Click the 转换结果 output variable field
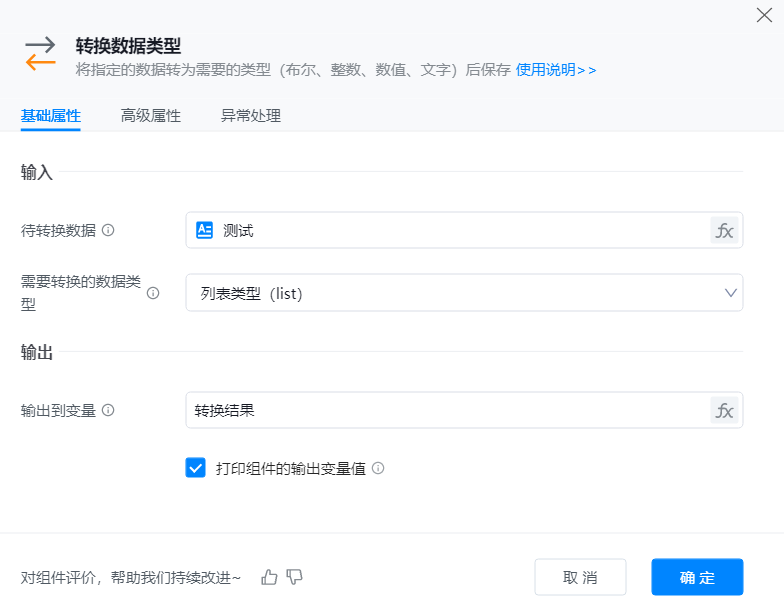Image resolution: width=784 pixels, height=607 pixels. click(x=445, y=410)
